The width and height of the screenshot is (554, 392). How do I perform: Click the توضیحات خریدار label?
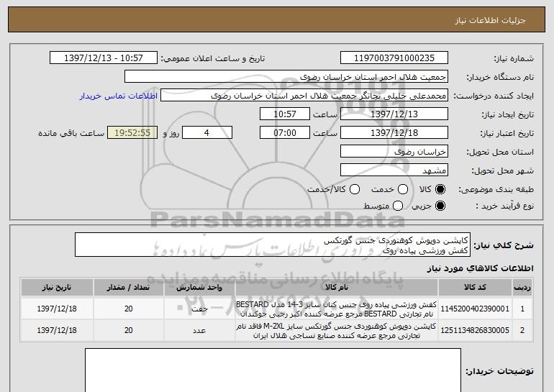coord(499,371)
